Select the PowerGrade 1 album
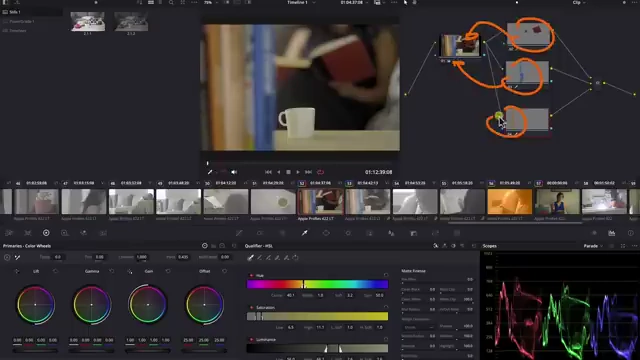The height and width of the screenshot is (360, 640). click(22, 21)
